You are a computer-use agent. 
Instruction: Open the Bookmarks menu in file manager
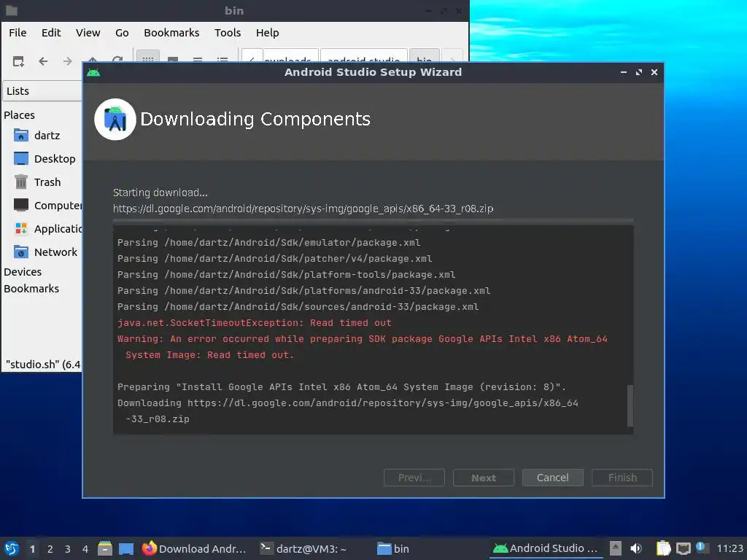click(x=171, y=33)
